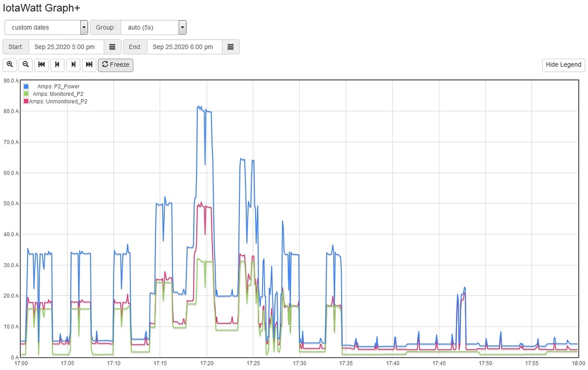The image size is (588, 370).
Task: Click the blue P2_Power legend swatch
Action: point(25,87)
